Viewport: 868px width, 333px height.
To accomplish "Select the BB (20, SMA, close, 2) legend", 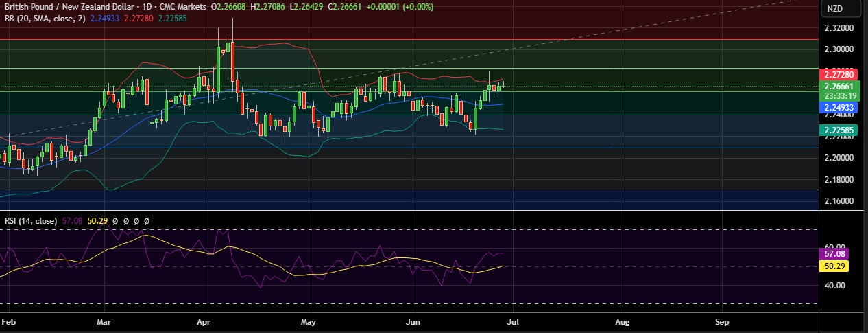I will 45,17.
